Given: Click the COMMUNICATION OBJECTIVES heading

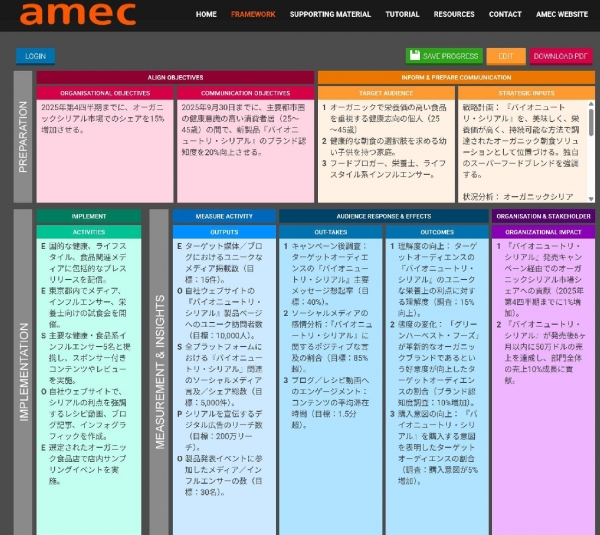Looking at the screenshot, I should pos(245,93).
